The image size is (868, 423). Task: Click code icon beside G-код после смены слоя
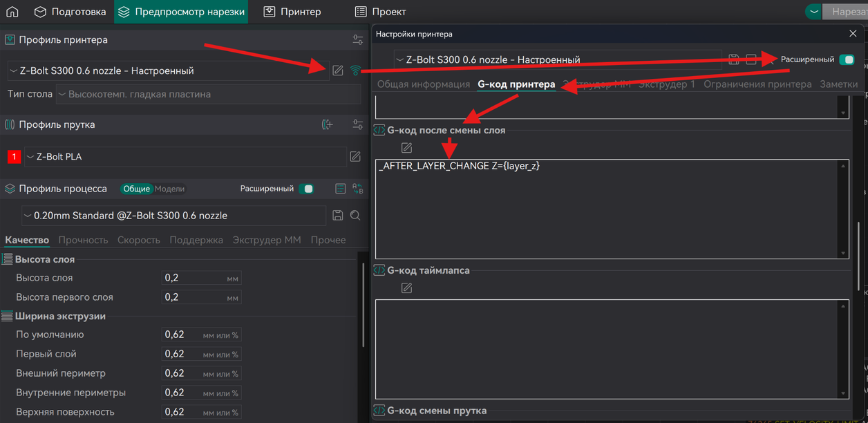tap(379, 129)
